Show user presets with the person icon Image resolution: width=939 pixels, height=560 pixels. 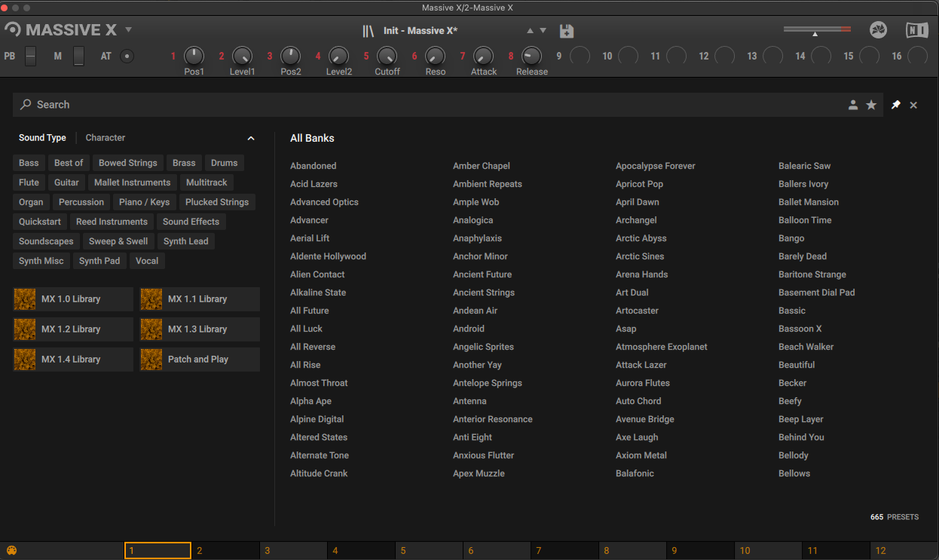tap(853, 105)
